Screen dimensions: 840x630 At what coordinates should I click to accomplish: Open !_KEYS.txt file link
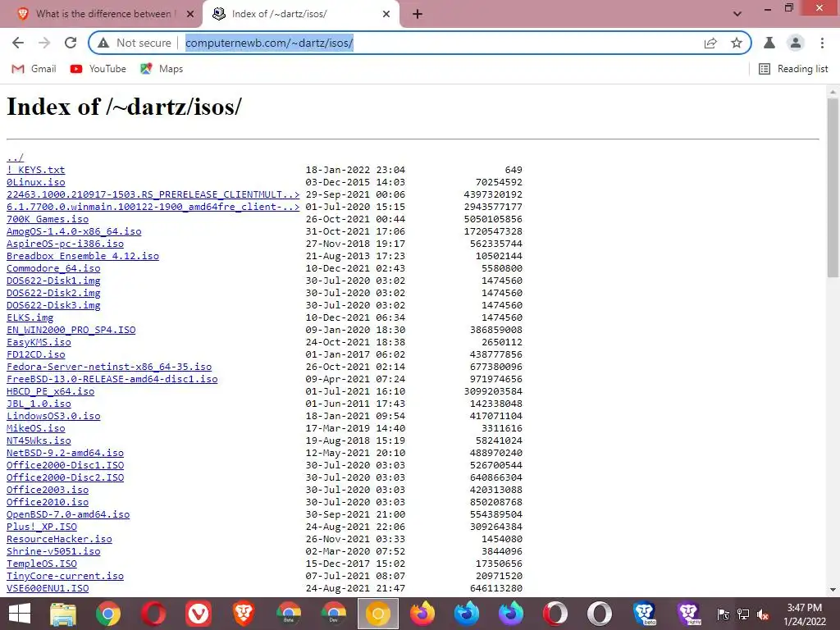(35, 170)
